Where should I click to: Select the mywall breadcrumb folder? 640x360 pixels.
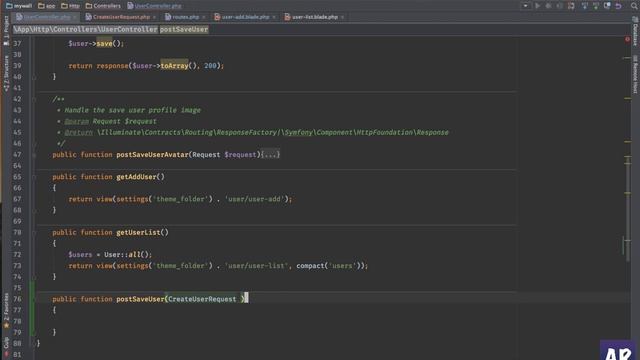click(x=19, y=6)
